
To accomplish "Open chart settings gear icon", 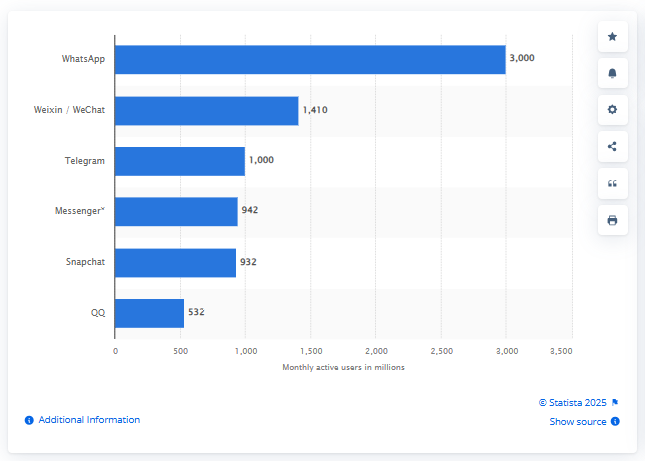I will coord(613,110).
